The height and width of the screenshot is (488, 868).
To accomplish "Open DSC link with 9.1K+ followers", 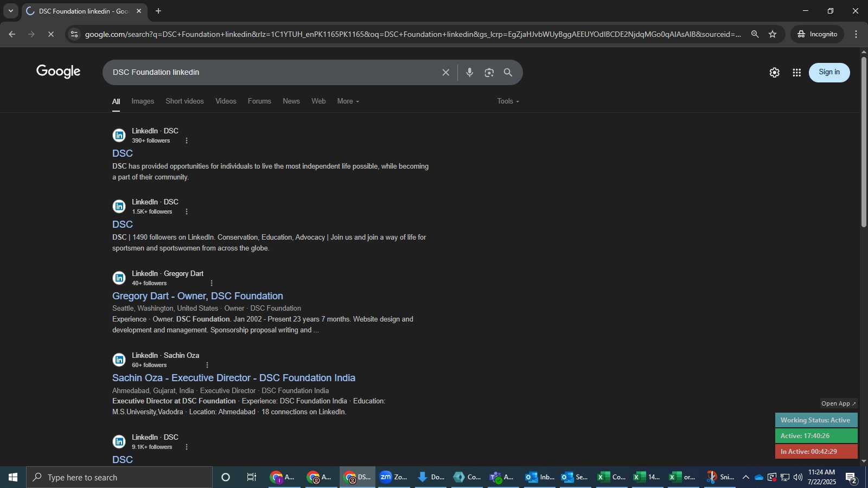I will [123, 460].
